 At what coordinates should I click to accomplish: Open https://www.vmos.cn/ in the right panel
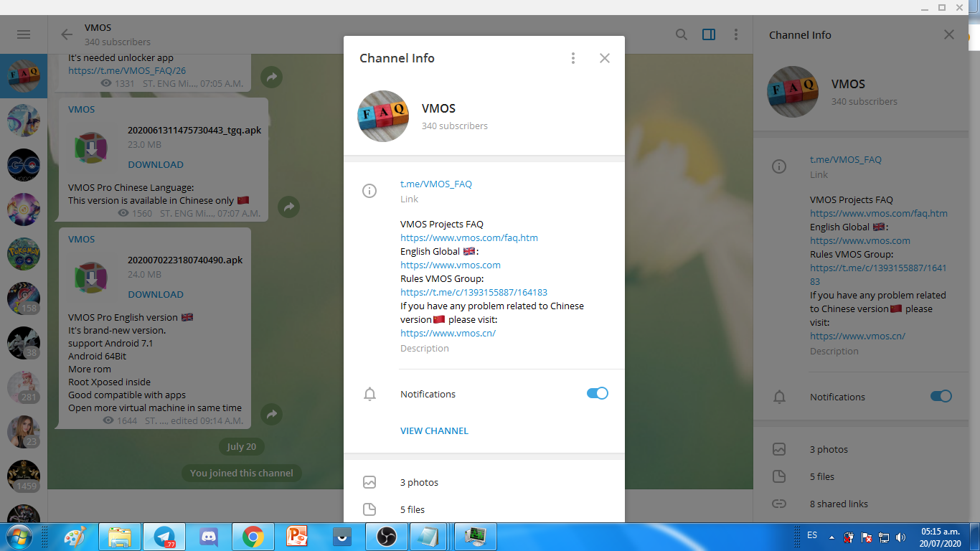857,336
